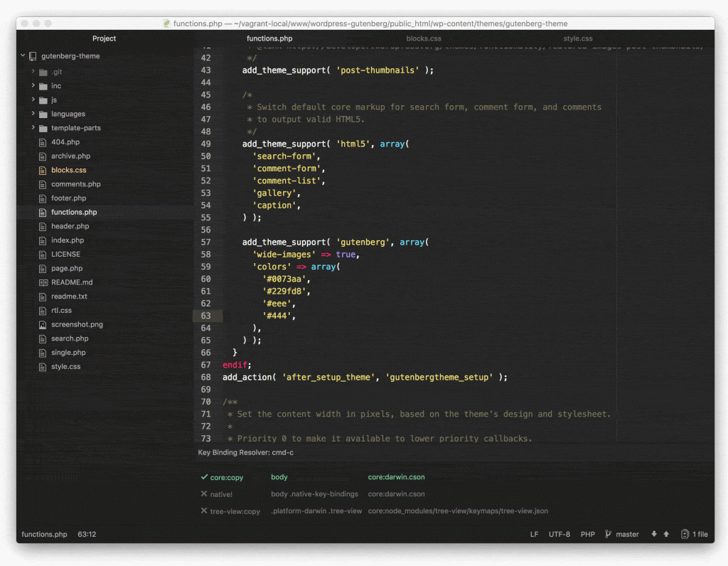Switch to the style.css tab

[x=578, y=38]
